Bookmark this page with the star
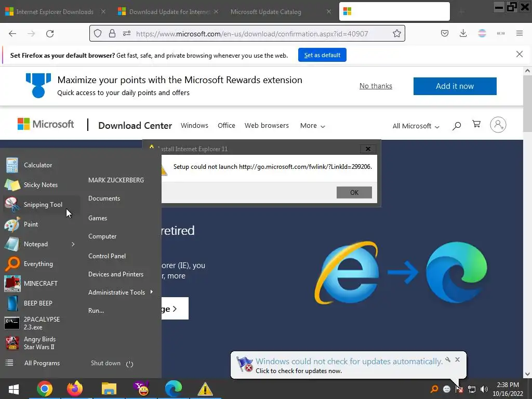The height and width of the screenshot is (399, 532). [396, 34]
